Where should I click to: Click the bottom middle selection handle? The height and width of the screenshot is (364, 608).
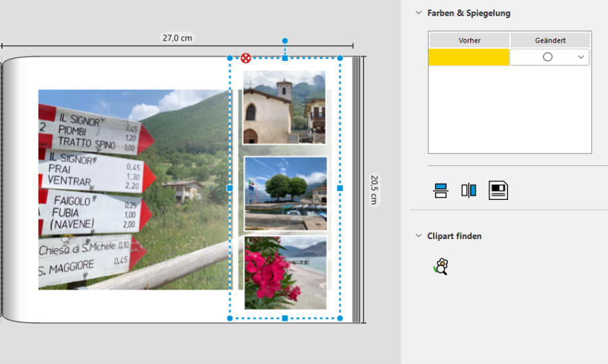point(285,318)
